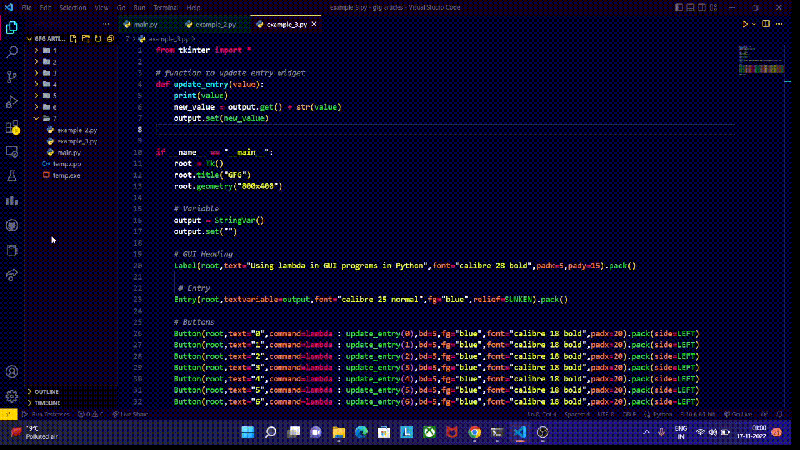
Task: Click Go Live in status bar
Action: click(738, 414)
